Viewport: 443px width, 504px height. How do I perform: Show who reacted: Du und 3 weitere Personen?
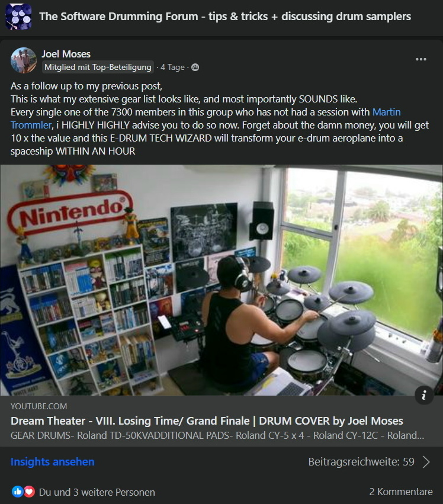point(97,492)
